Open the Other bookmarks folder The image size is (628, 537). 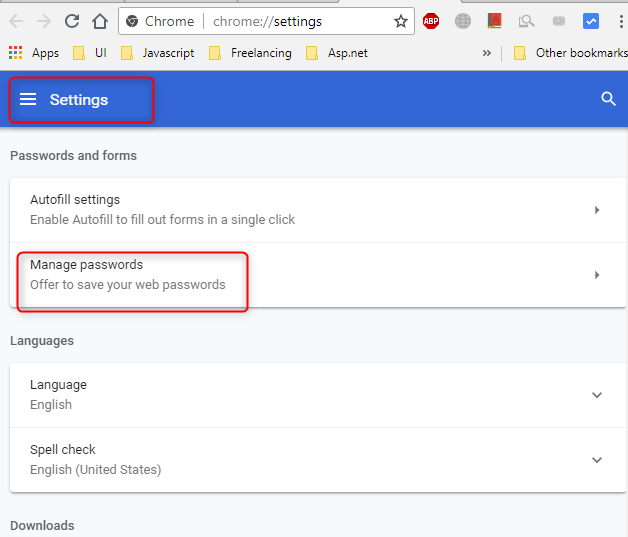click(x=570, y=53)
